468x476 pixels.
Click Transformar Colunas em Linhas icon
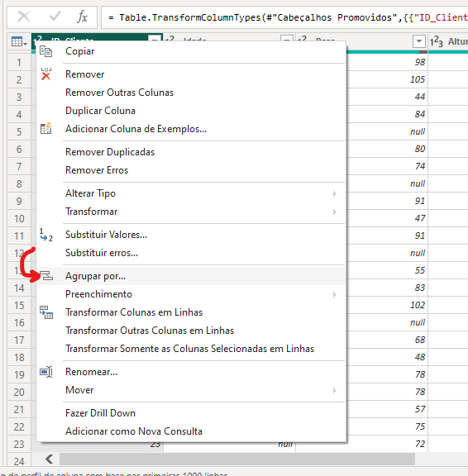click(46, 312)
